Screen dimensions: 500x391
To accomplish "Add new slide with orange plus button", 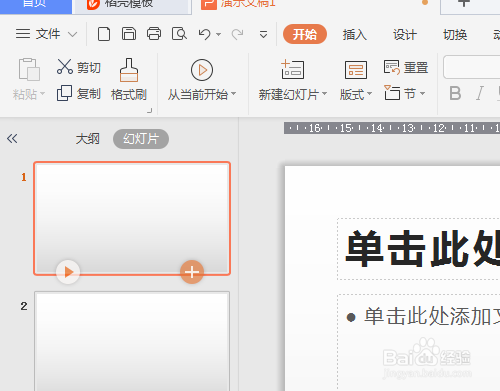I will click(192, 272).
